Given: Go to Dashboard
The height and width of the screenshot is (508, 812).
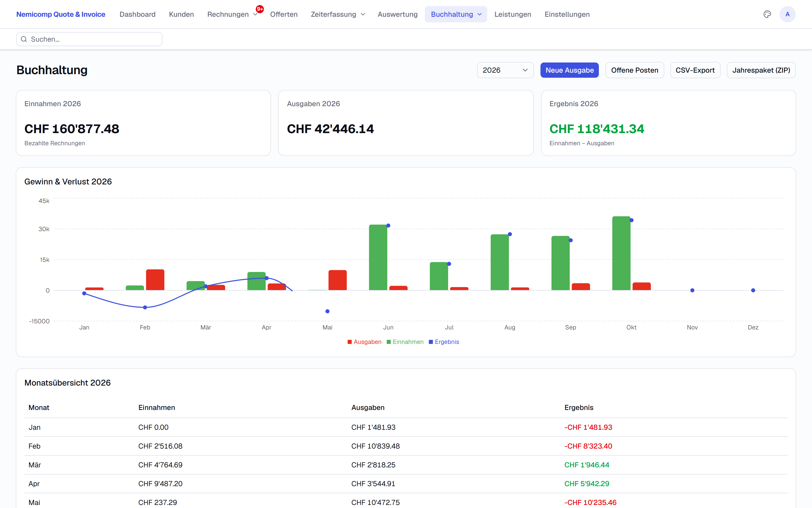Looking at the screenshot, I should (x=138, y=14).
